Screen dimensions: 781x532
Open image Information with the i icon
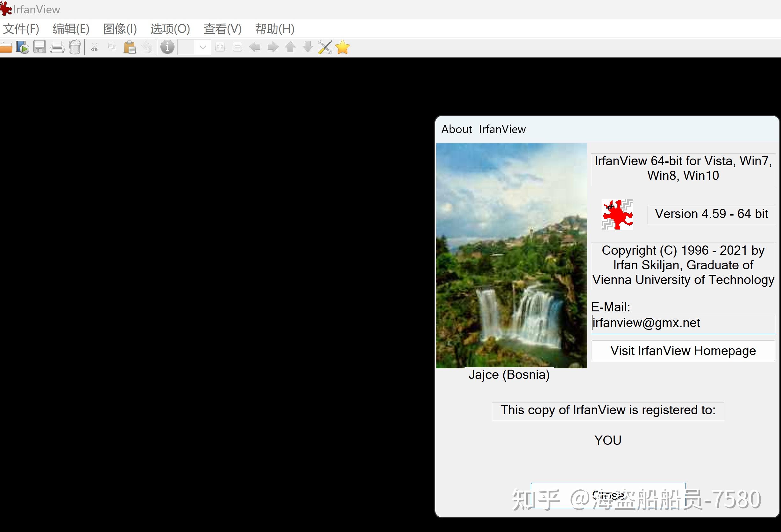coord(167,47)
